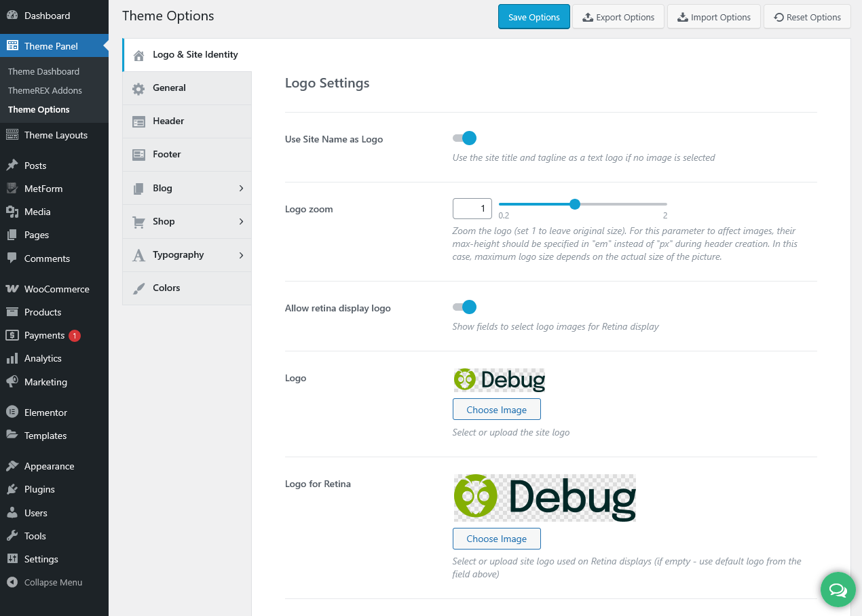Expand the Shop section chevron
The width and height of the screenshot is (862, 616).
(x=241, y=222)
